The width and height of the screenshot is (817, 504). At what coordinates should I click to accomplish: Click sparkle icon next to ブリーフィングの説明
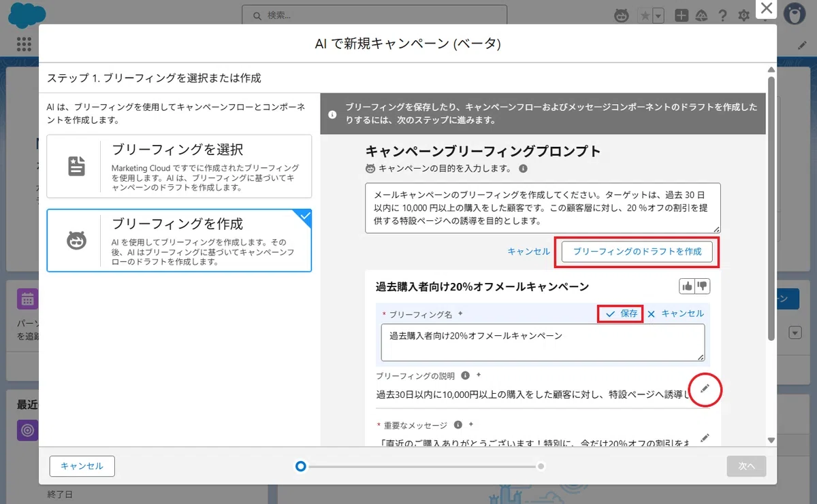(x=479, y=375)
